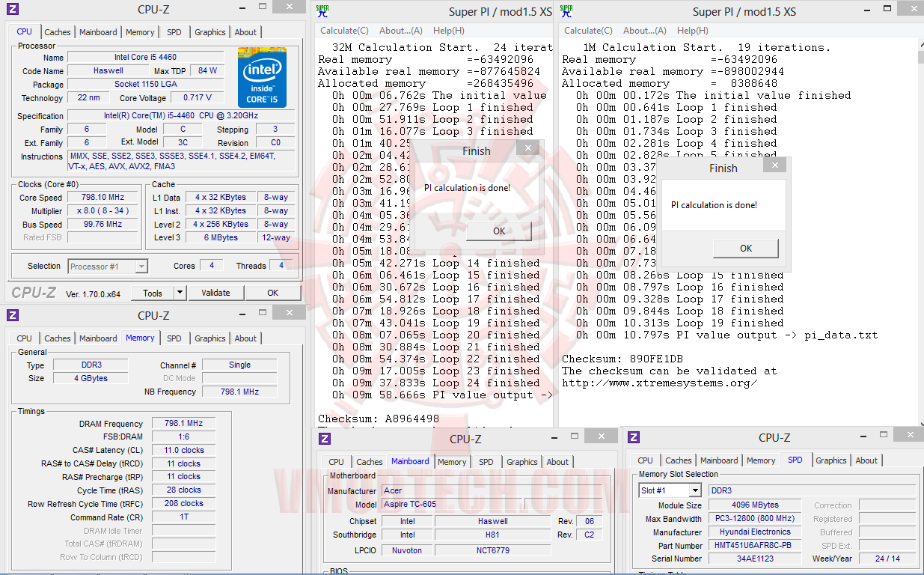This screenshot has width=924, height=575.
Task: Click the Max Bandwidth field PC3-12800 (800 MHz)
Action: pyautogui.click(x=755, y=518)
